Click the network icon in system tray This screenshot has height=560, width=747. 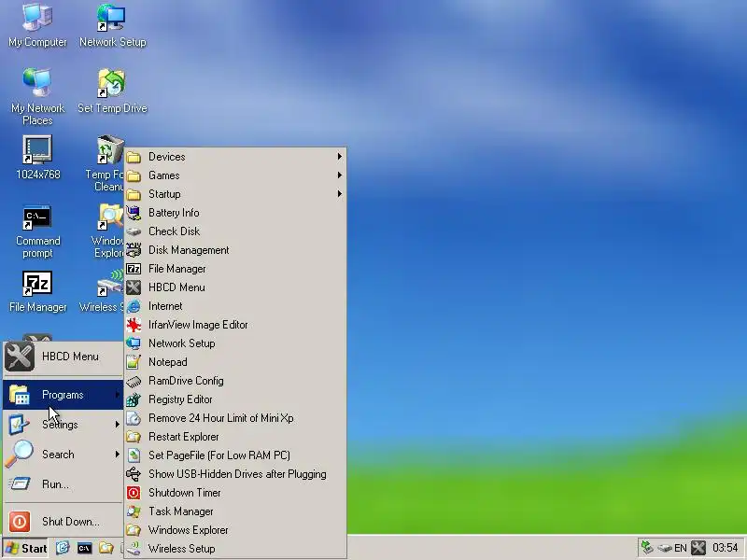click(x=647, y=548)
